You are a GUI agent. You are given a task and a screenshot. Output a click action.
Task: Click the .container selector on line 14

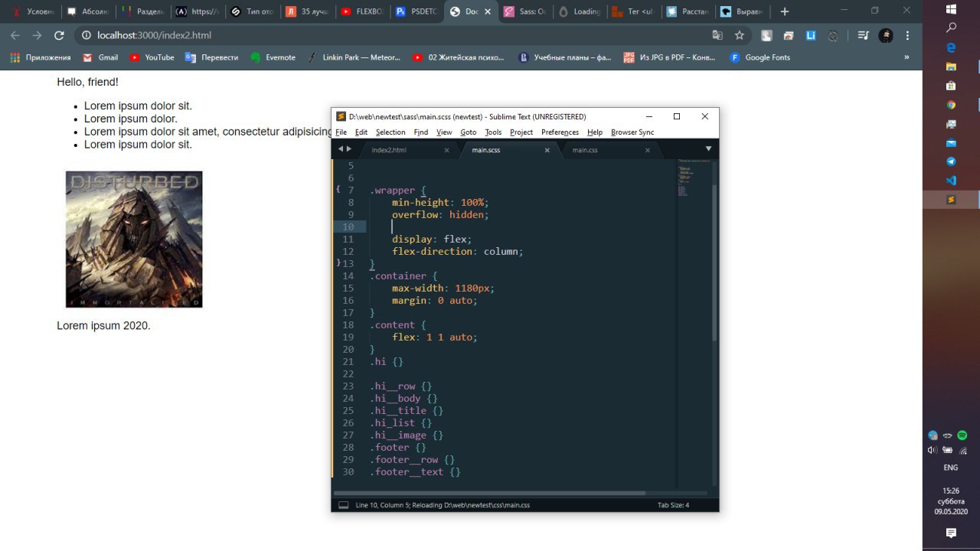point(398,275)
